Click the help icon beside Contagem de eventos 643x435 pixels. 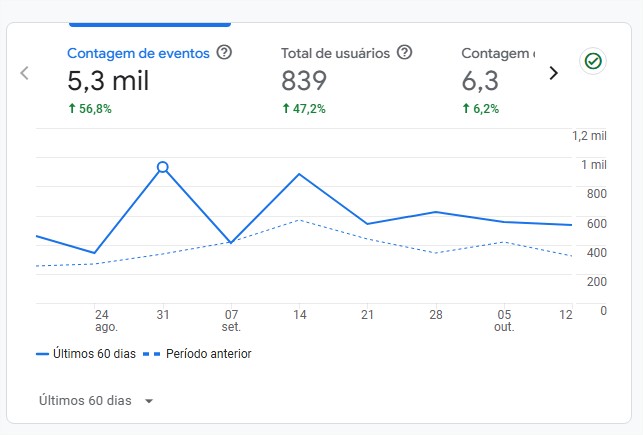click(x=224, y=53)
